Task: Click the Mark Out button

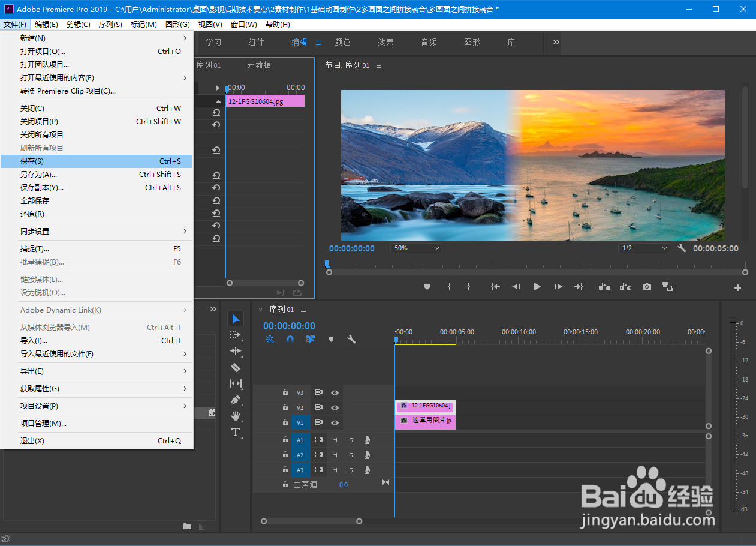Action: (x=468, y=287)
